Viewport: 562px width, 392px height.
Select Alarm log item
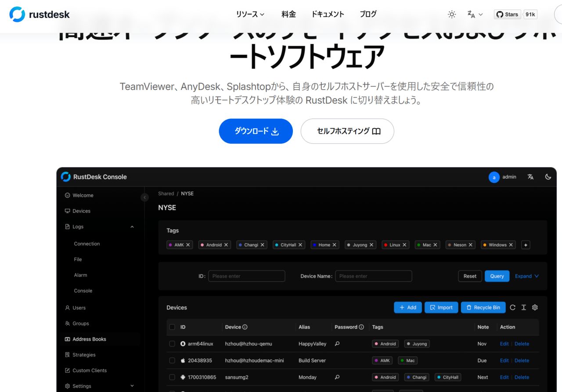pos(80,275)
